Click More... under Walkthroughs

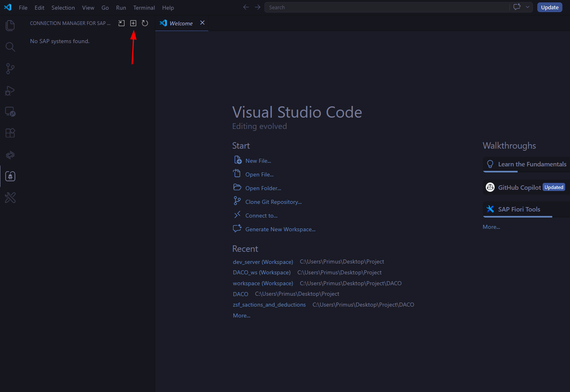pos(491,227)
